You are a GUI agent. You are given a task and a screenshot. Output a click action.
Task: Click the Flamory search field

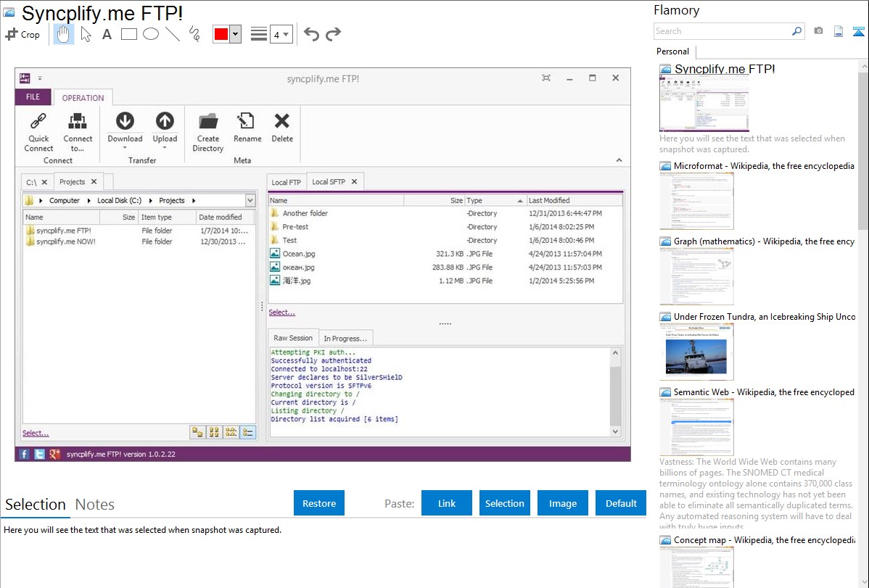pos(722,31)
